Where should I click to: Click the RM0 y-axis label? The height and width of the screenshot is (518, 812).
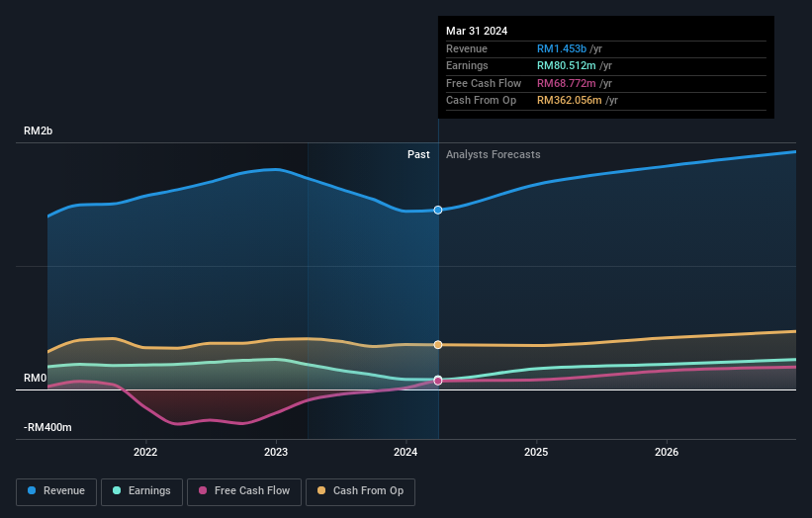pos(36,379)
